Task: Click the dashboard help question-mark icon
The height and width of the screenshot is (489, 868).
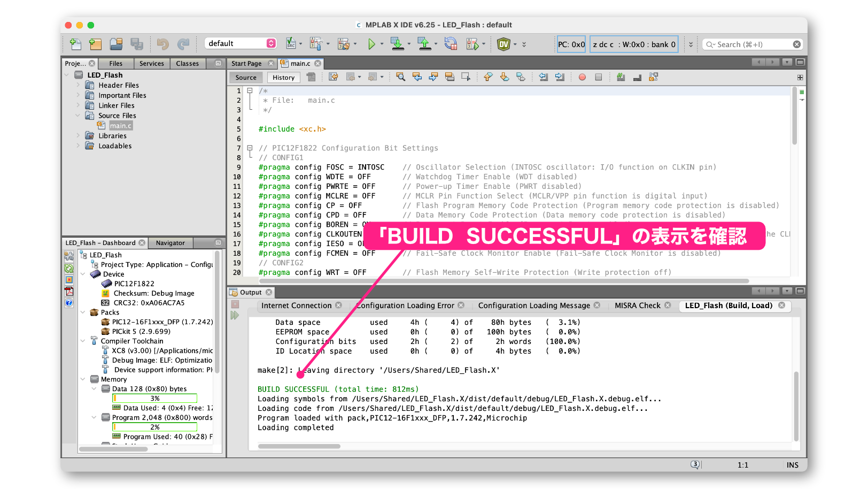Action: (x=69, y=303)
